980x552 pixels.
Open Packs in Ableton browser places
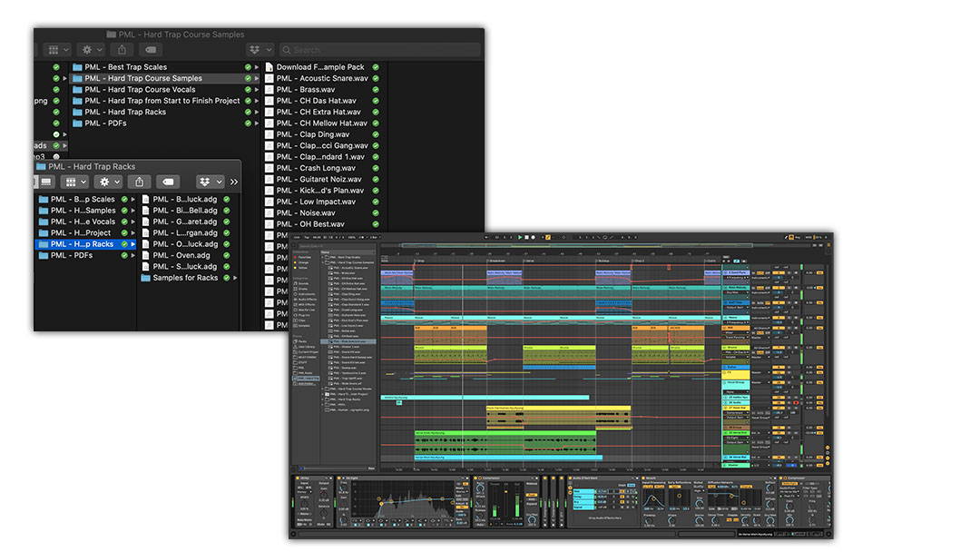(302, 341)
